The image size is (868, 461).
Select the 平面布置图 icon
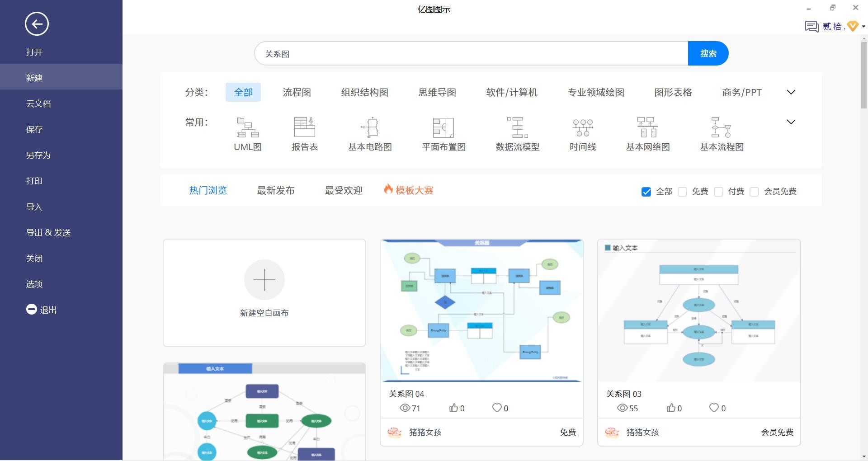(443, 127)
